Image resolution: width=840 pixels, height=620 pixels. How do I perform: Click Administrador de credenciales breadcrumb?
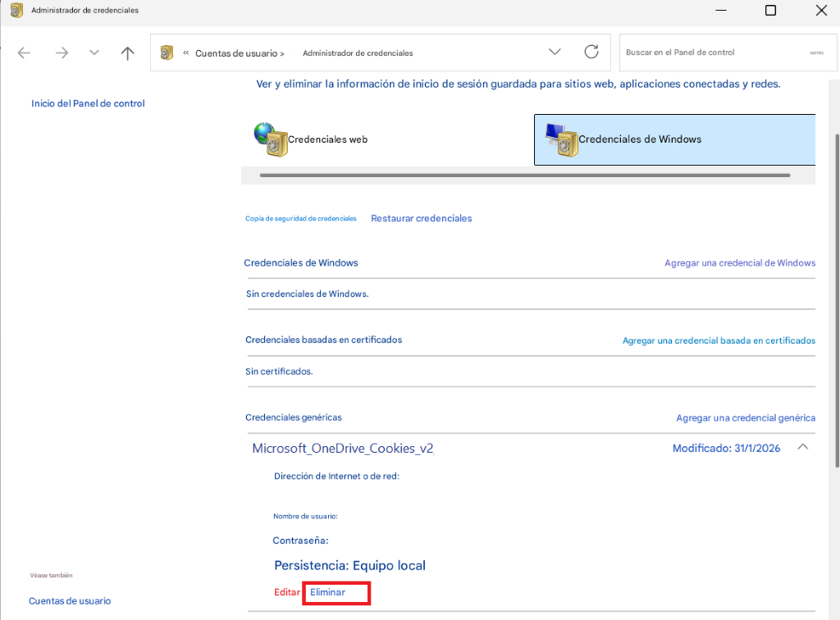tap(358, 53)
